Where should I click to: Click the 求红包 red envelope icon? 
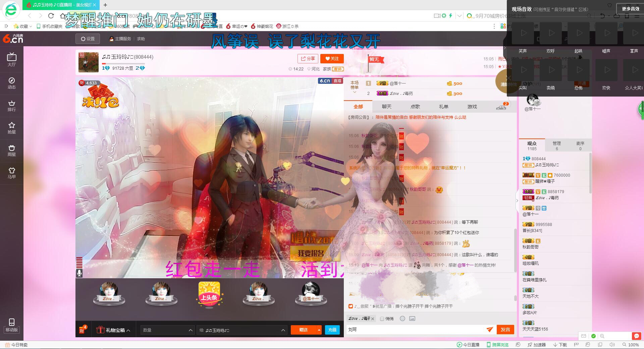click(100, 97)
